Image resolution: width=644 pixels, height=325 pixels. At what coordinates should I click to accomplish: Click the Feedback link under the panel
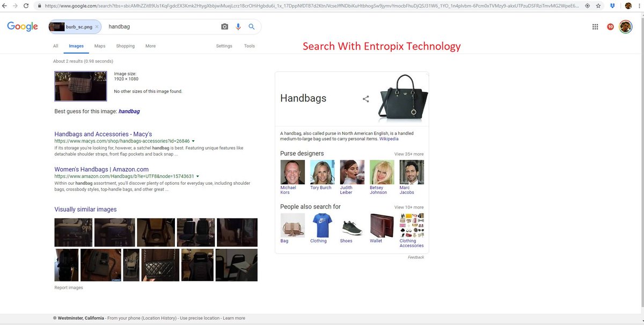point(416,257)
